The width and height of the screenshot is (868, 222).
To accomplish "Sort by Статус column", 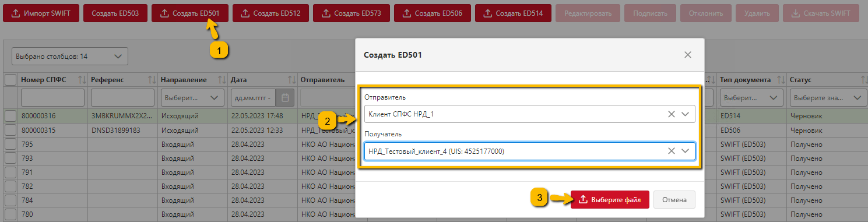I will [862, 80].
